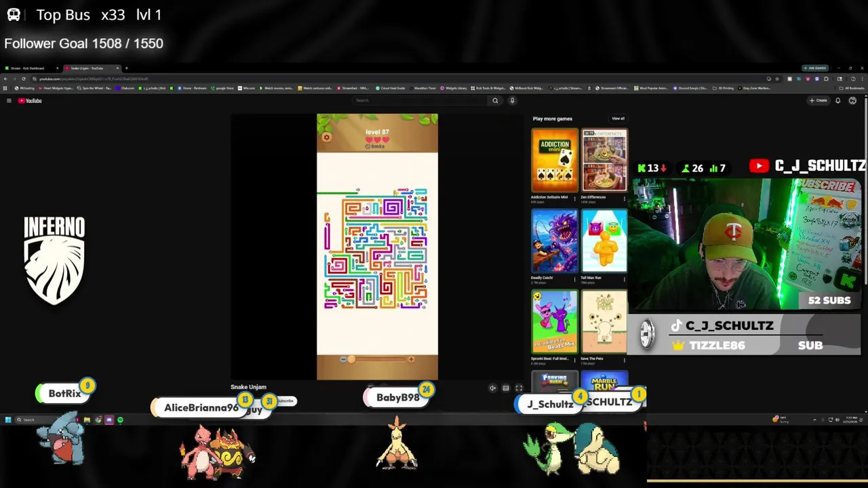Open more options for Sprunki Beat

coord(575,360)
